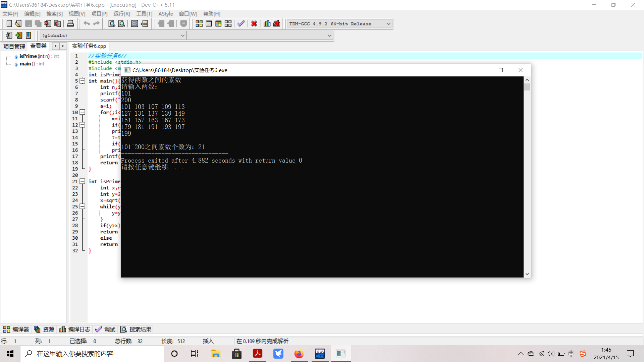Click the Debug checkmark icon
The image size is (644, 362).
point(241,24)
